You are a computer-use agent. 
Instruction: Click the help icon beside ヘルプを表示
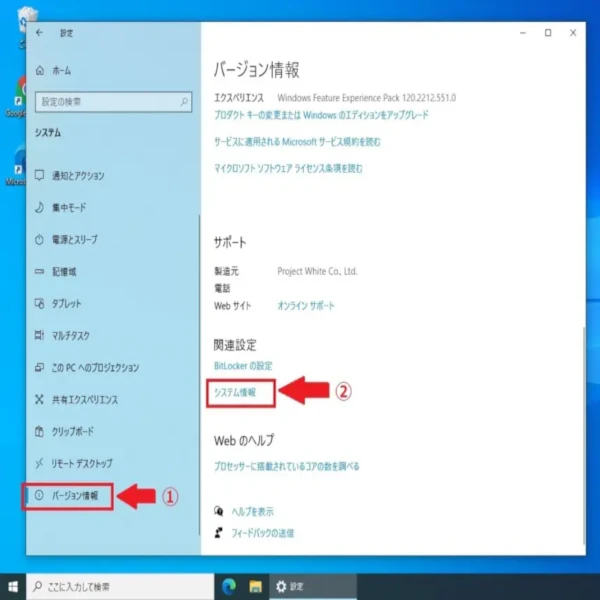tap(218, 511)
